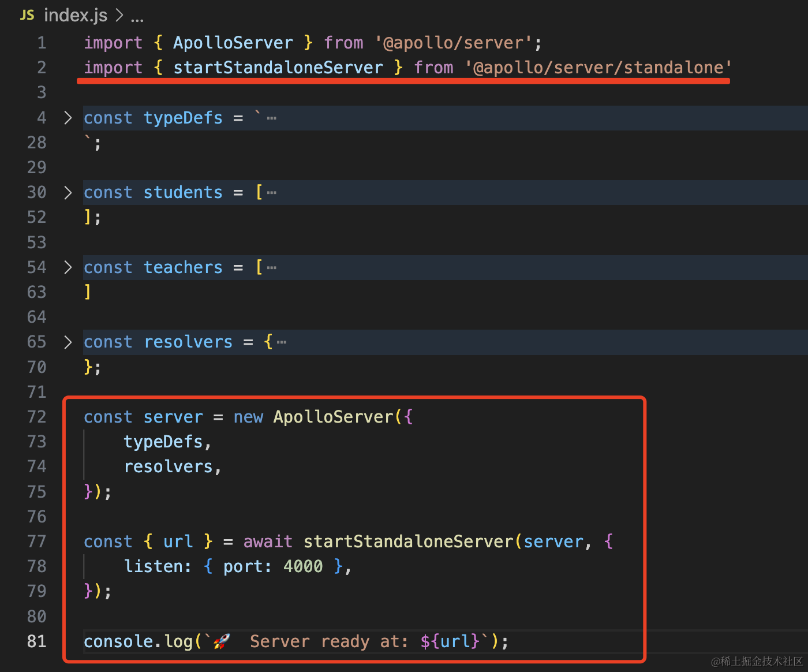Click the breadcrumb ellipsis after index.js

pyautogui.click(x=137, y=19)
